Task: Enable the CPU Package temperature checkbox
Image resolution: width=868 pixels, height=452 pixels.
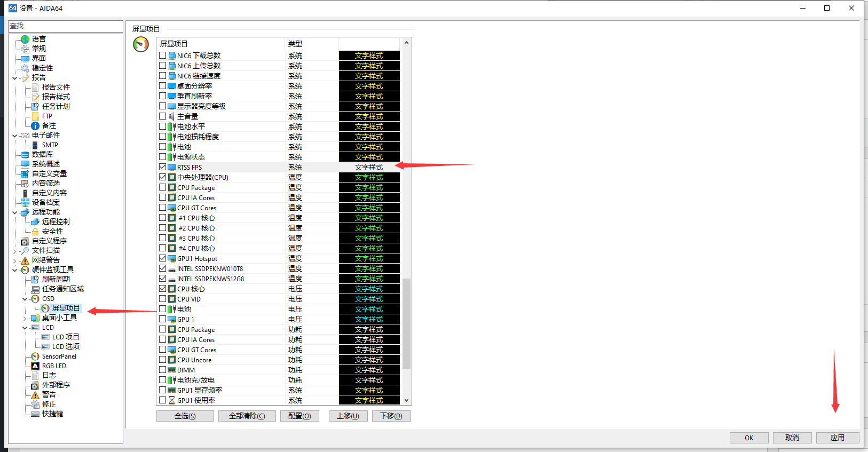Action: click(163, 187)
